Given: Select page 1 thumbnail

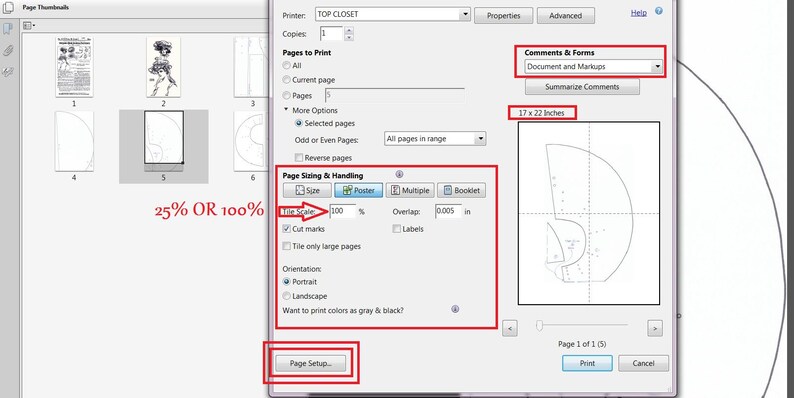Looking at the screenshot, I should pos(74,67).
